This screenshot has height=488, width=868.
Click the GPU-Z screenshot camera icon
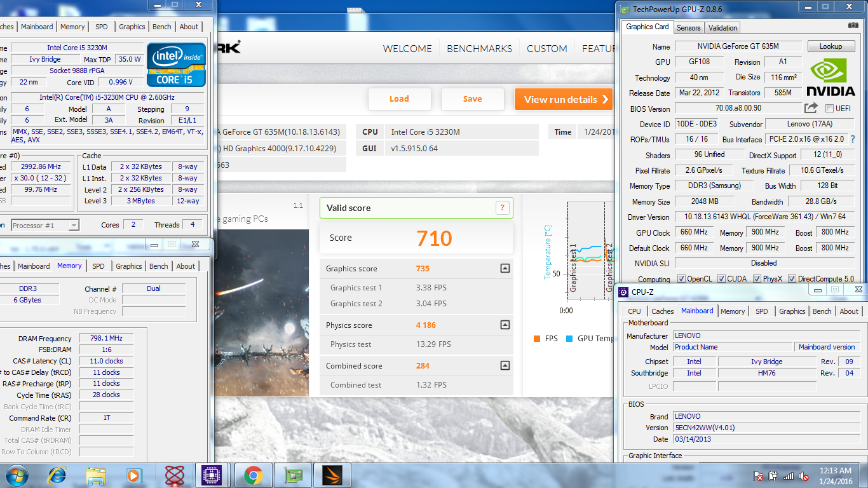coord(853,25)
